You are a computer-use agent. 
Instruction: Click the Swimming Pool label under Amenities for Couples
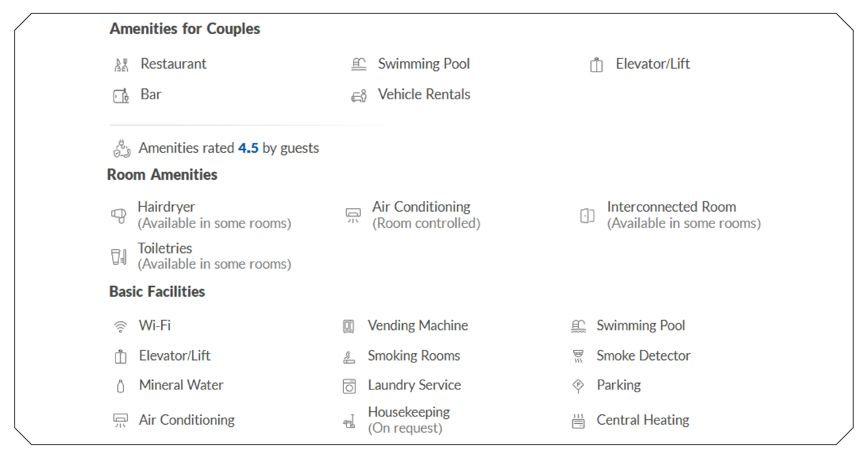(424, 64)
